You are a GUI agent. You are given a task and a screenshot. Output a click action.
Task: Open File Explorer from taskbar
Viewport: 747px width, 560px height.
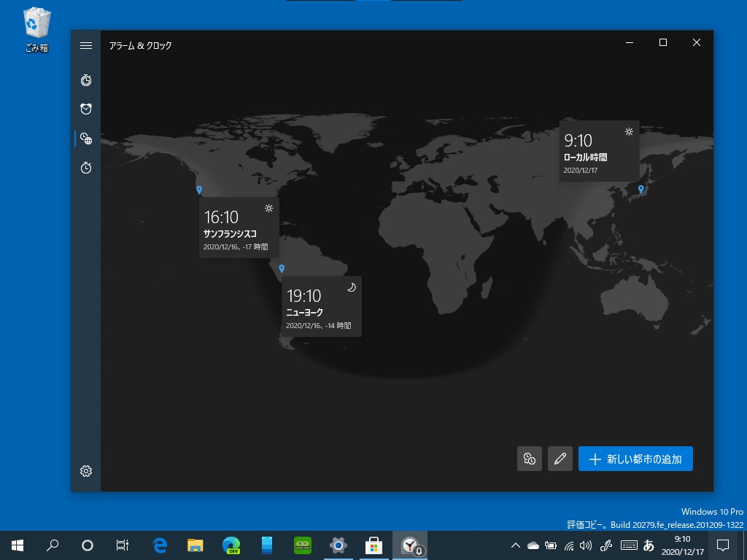(196, 545)
